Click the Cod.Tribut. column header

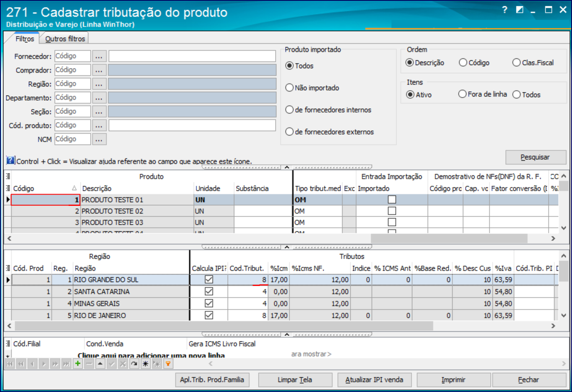(247, 268)
